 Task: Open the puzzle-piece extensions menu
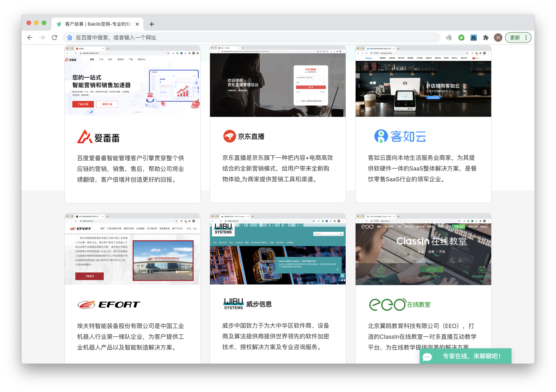[x=486, y=38]
